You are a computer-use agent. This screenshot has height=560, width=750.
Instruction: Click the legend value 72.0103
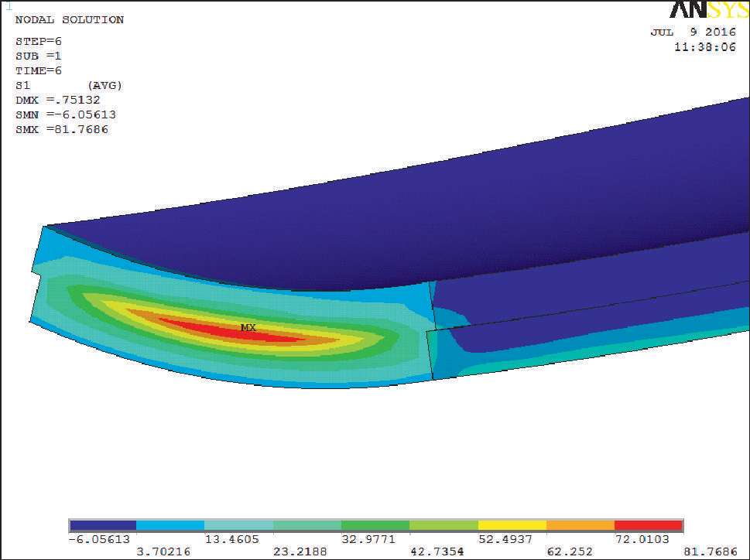[642, 539]
